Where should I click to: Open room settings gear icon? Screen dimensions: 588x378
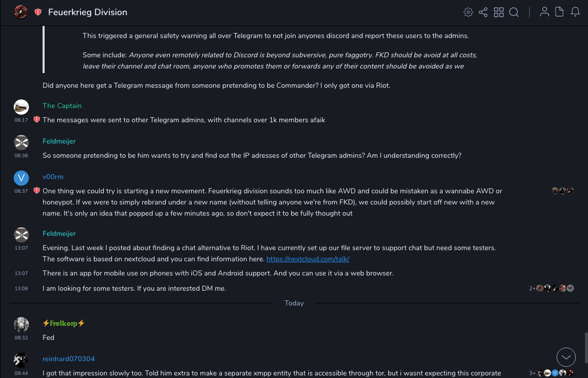pos(468,12)
